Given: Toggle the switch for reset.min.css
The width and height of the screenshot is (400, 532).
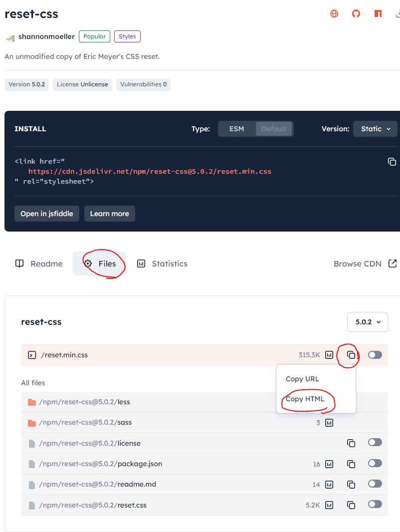Looking at the screenshot, I should (x=375, y=355).
